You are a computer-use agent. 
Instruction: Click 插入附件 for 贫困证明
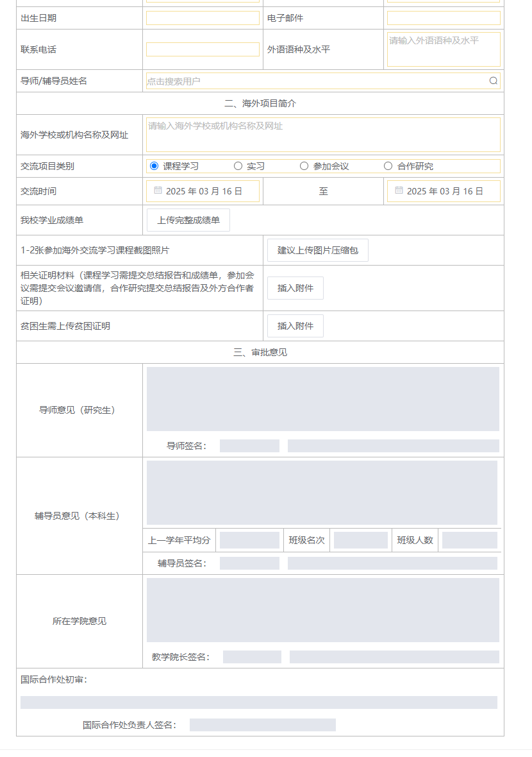coord(295,326)
